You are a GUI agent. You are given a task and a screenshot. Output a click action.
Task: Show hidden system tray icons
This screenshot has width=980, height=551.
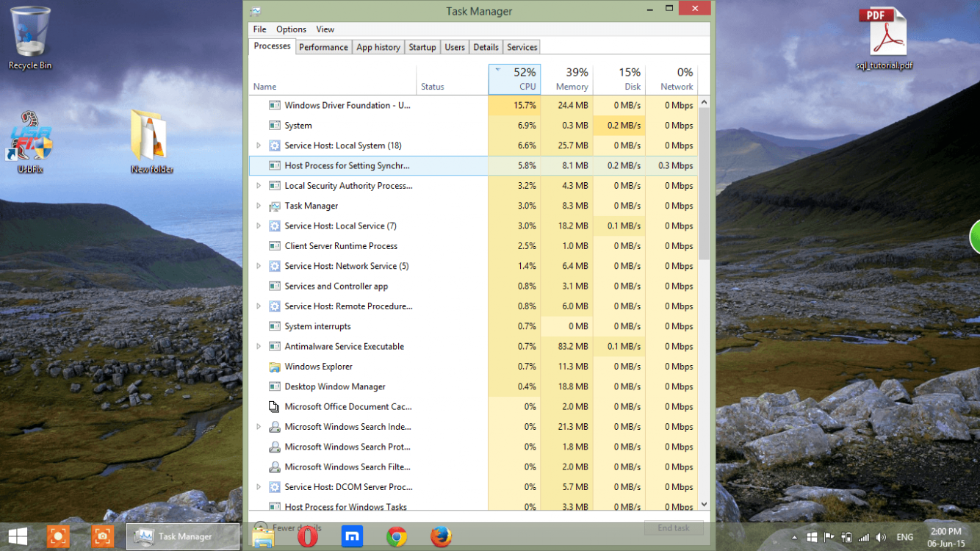pyautogui.click(x=795, y=537)
